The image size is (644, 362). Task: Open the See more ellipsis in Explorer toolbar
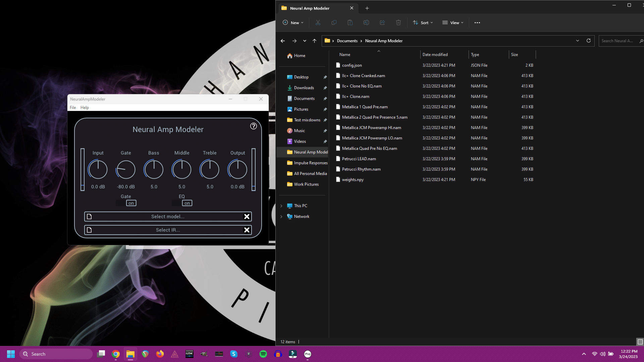tap(477, 23)
